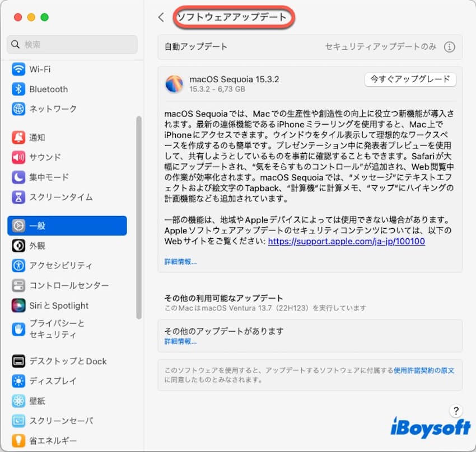The width and height of the screenshot is (476, 452).
Task: Click the Siri と Spotlight icon
Action: pos(19,305)
